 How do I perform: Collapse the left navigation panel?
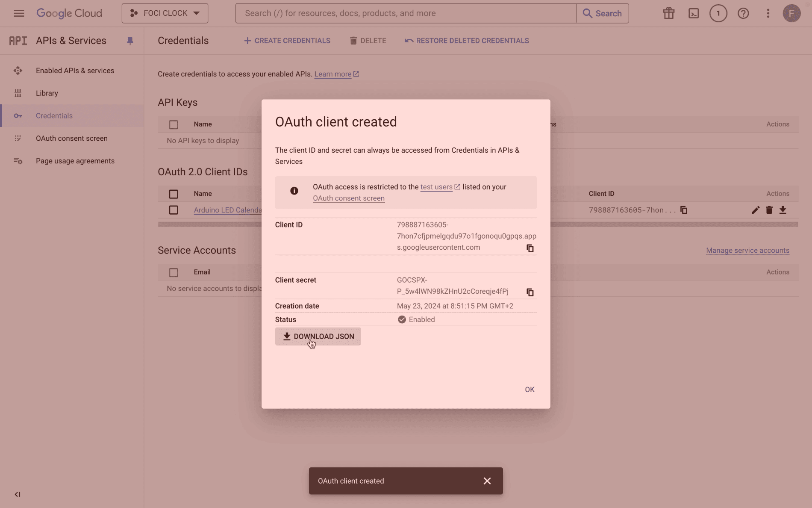(18, 494)
